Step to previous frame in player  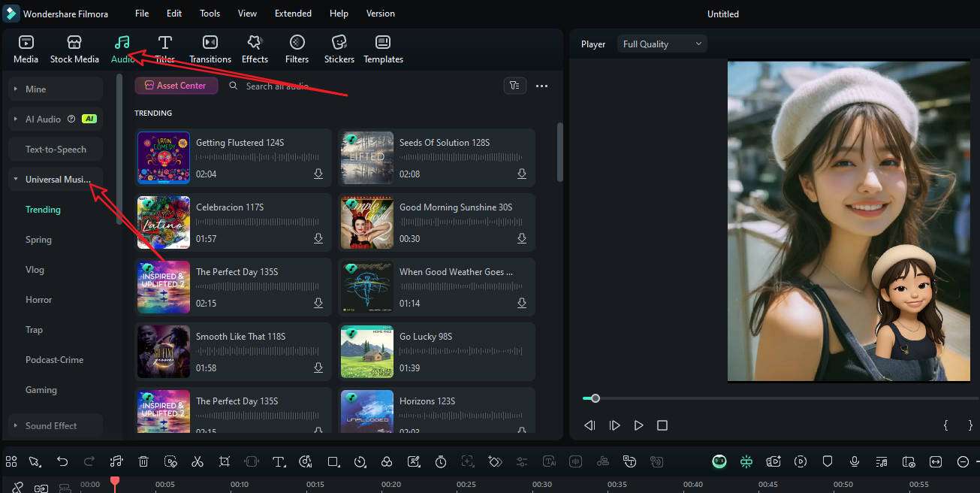coord(590,425)
